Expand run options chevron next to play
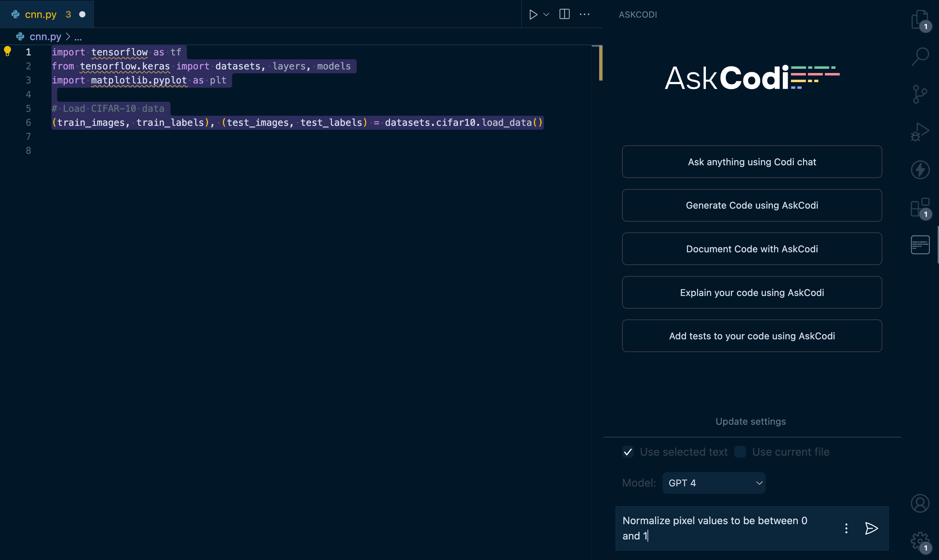 [546, 15]
